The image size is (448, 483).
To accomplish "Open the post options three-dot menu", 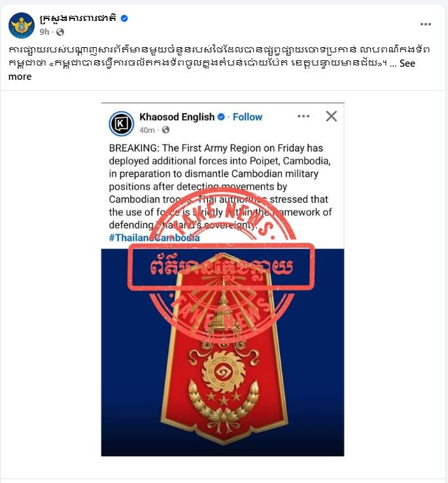I will (426, 24).
